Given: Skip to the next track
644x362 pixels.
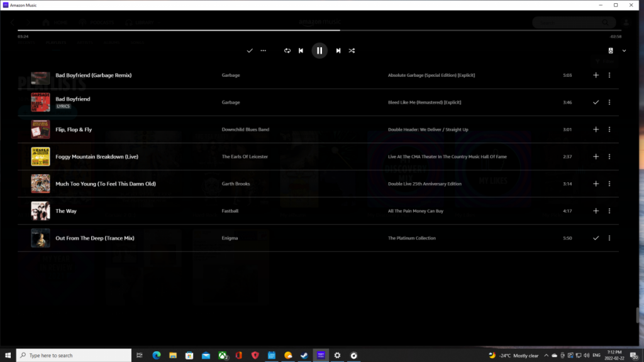Looking at the screenshot, I should pyautogui.click(x=338, y=50).
